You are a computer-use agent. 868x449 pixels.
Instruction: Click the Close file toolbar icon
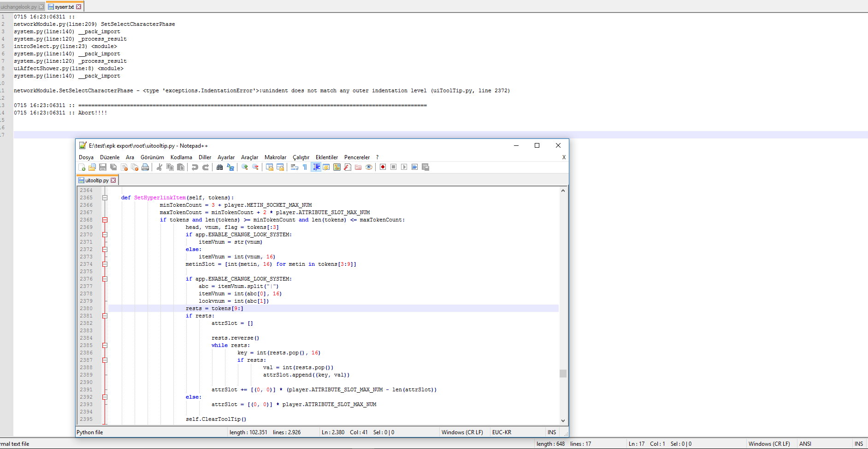pos(124,167)
